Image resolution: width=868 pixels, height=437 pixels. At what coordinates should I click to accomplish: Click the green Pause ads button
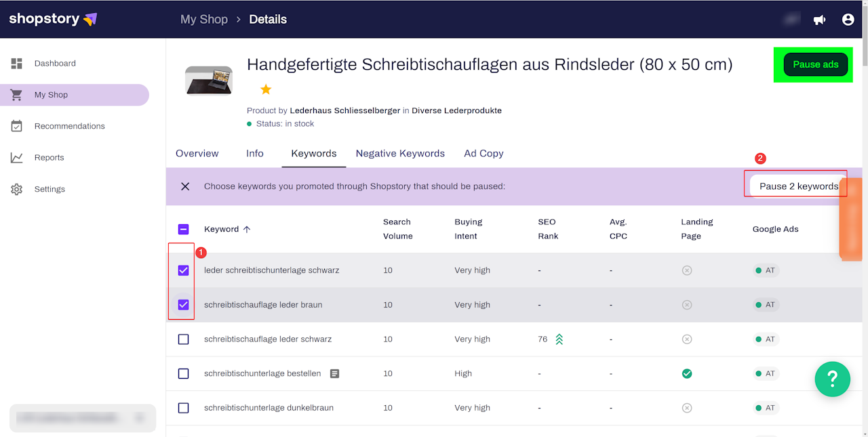tap(815, 64)
